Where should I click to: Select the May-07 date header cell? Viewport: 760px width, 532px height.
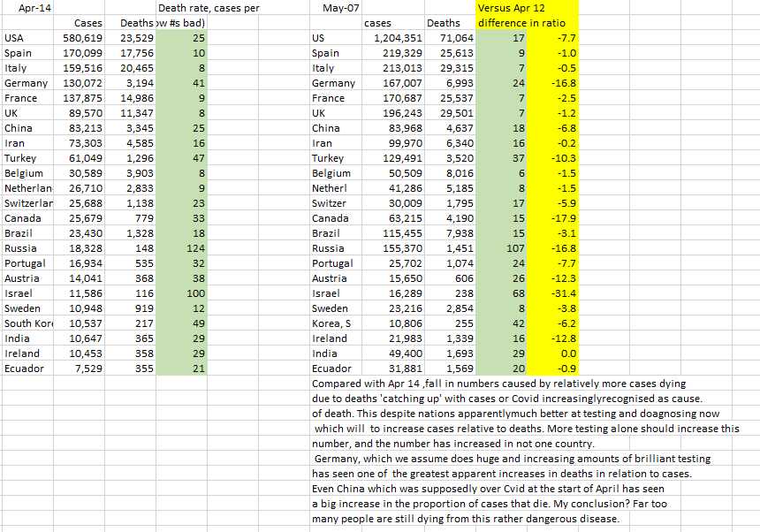pyautogui.click(x=341, y=8)
